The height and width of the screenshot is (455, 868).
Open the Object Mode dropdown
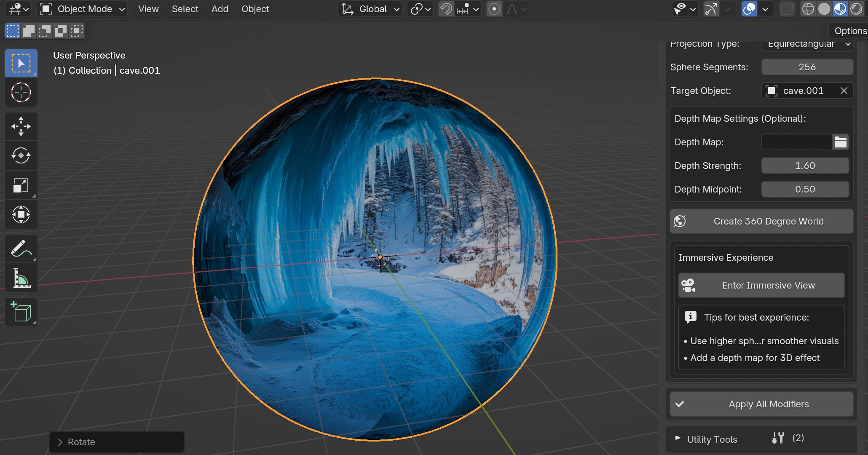pyautogui.click(x=82, y=9)
